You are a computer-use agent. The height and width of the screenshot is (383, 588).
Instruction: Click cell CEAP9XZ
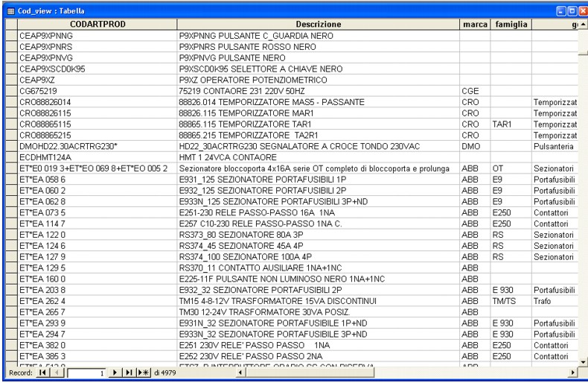[x=98, y=80]
